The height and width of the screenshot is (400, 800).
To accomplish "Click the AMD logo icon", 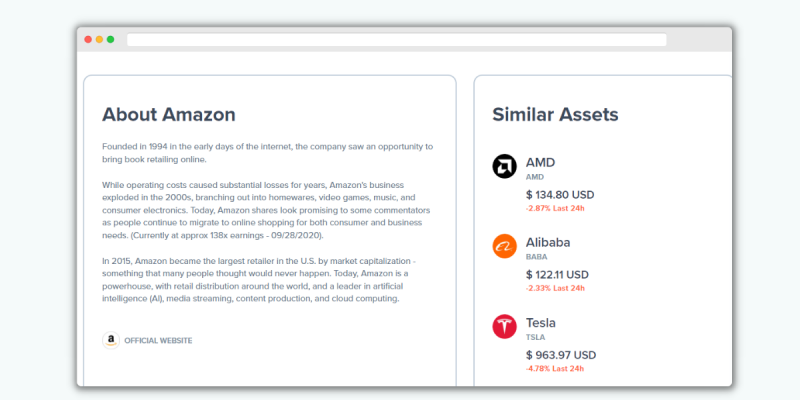I will pos(504,166).
